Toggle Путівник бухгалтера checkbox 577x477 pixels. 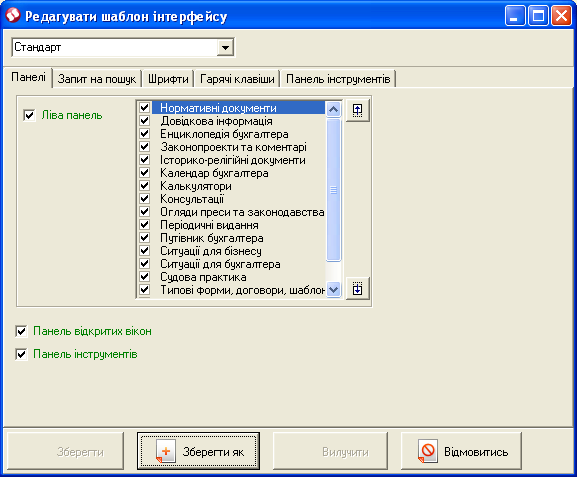(x=145, y=238)
